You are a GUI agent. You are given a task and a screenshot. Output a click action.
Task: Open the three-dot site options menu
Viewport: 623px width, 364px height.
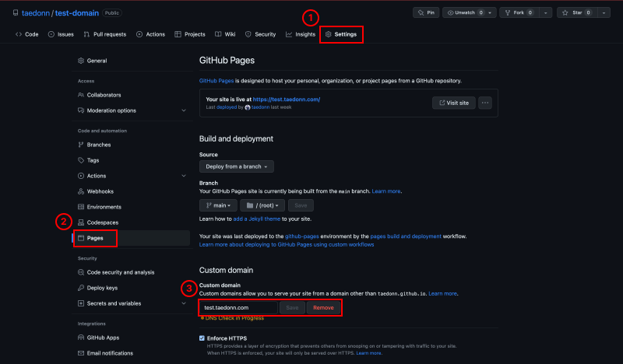pos(484,103)
